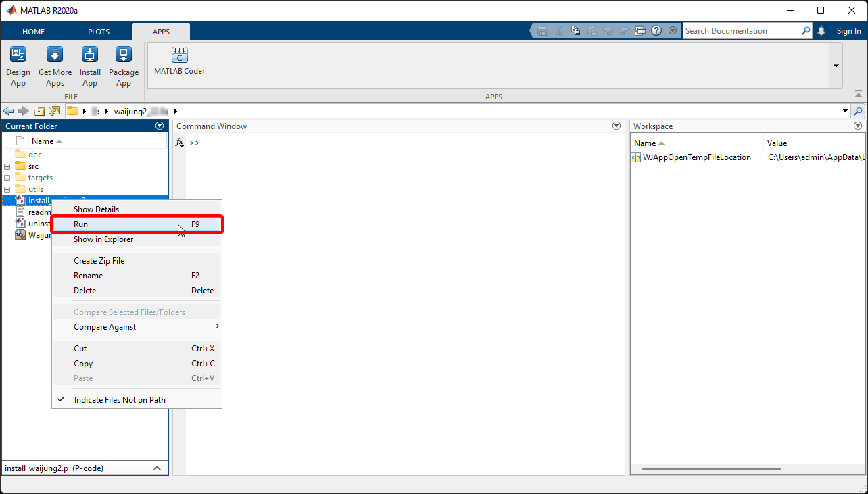
Task: Go back using the blue left arrow
Action: (x=9, y=111)
